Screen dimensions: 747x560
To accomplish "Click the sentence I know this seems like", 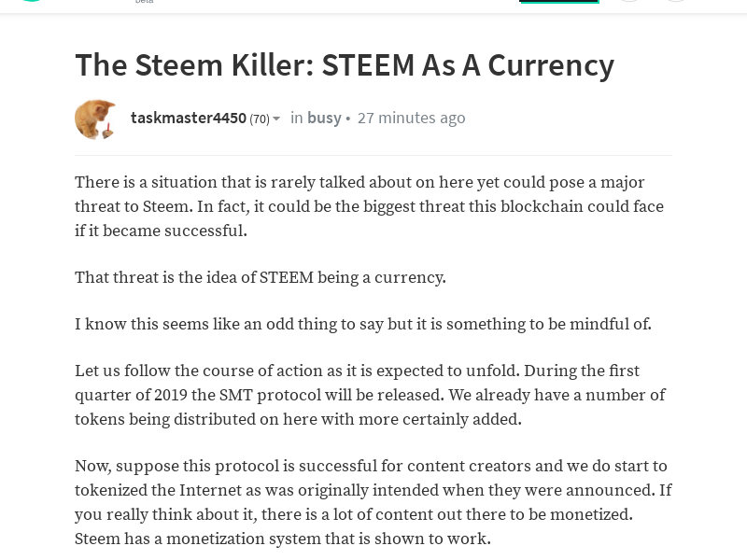I will [x=363, y=324].
